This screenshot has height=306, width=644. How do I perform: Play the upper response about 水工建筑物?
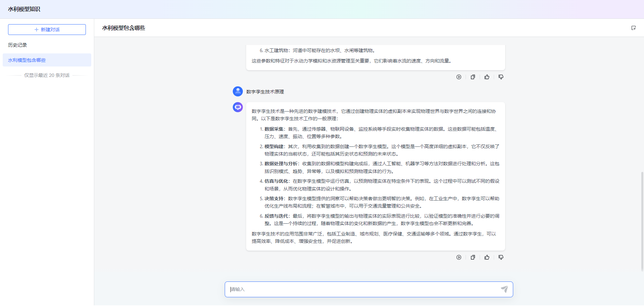tap(459, 77)
